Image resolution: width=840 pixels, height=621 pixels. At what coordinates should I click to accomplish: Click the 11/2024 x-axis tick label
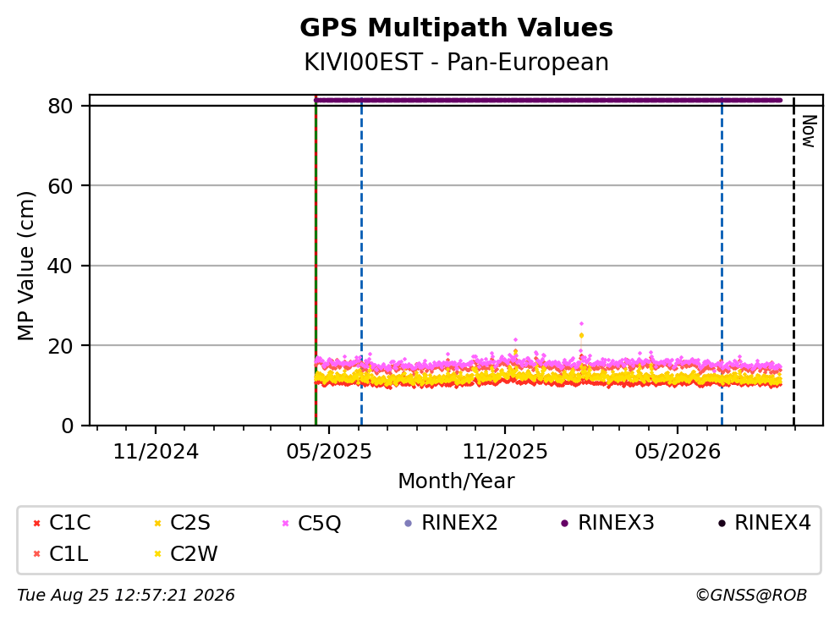(x=156, y=452)
